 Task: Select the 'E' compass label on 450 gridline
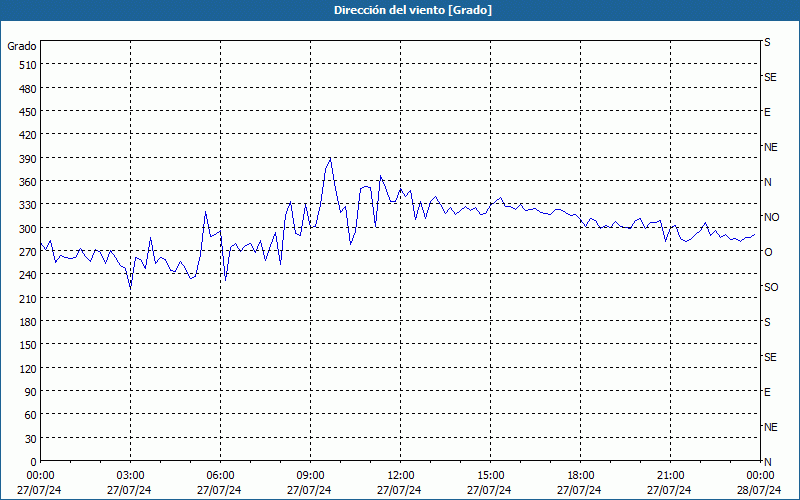767,112
